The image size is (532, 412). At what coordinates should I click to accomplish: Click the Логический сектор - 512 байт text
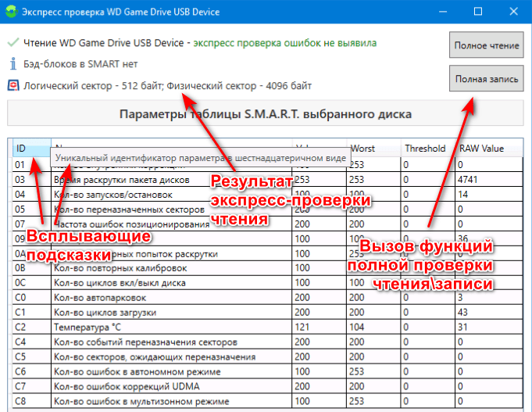click(93, 85)
